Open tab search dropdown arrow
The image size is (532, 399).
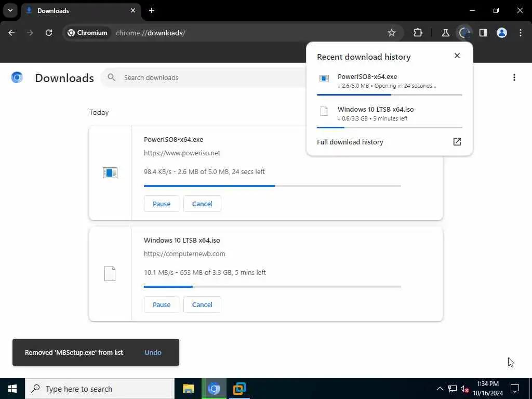pyautogui.click(x=10, y=10)
